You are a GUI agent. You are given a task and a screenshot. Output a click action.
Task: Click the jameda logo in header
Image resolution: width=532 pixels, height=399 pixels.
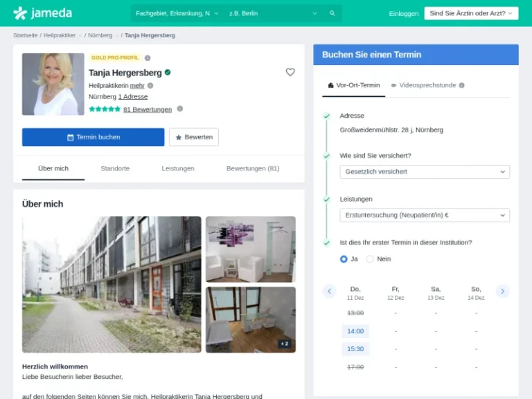[42, 13]
